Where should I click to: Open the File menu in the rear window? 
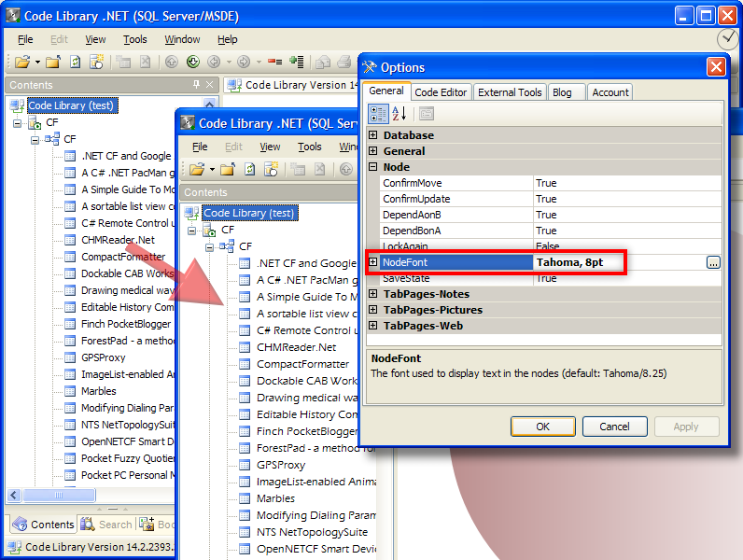(25, 39)
